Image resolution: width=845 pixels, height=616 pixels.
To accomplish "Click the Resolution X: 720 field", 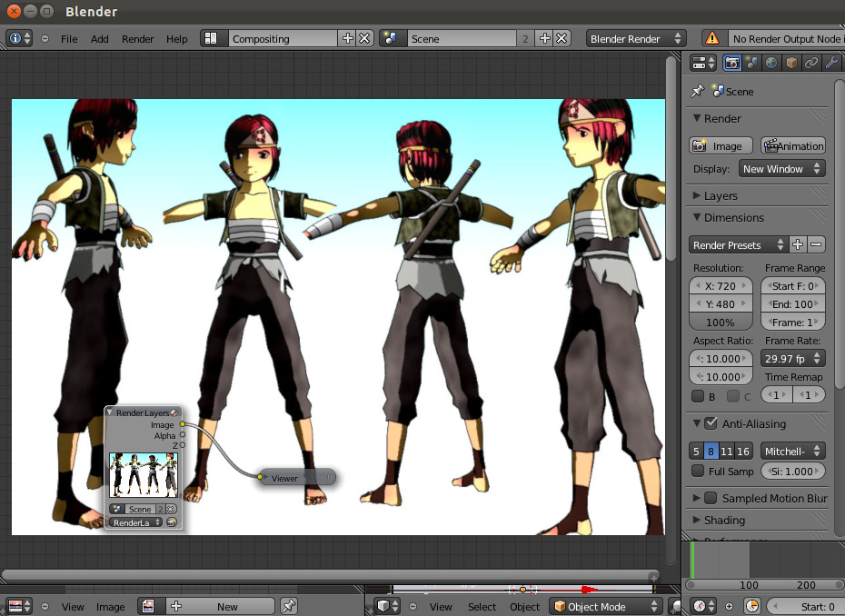I will pos(721,286).
